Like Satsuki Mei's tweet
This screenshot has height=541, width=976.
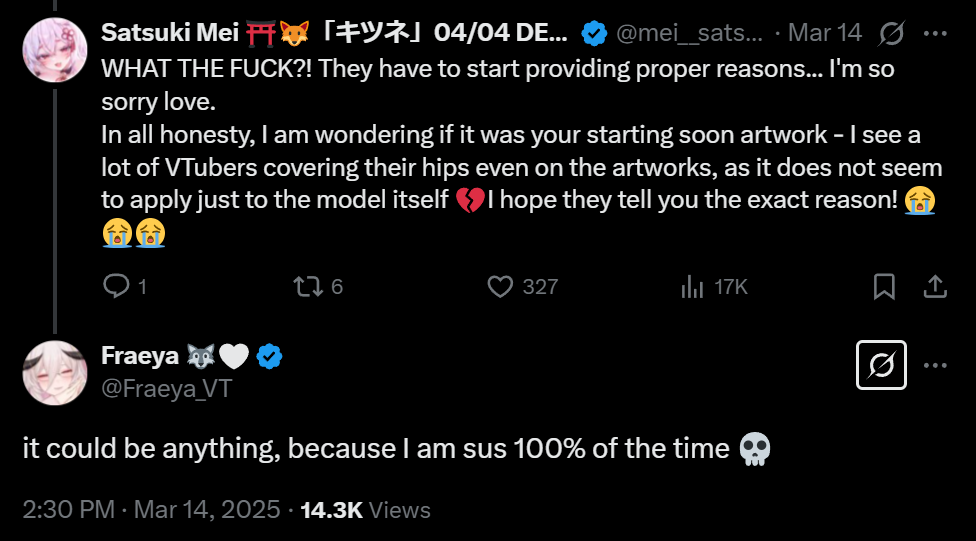pyautogui.click(x=500, y=287)
